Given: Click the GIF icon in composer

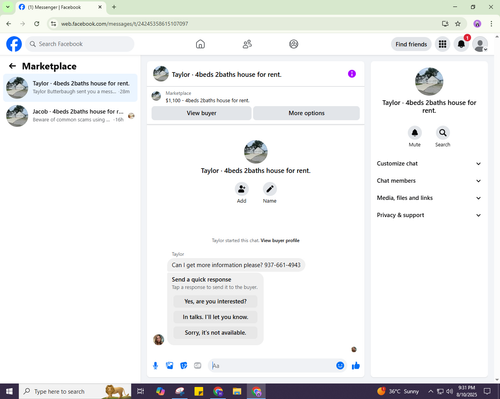Looking at the screenshot, I should (x=198, y=366).
